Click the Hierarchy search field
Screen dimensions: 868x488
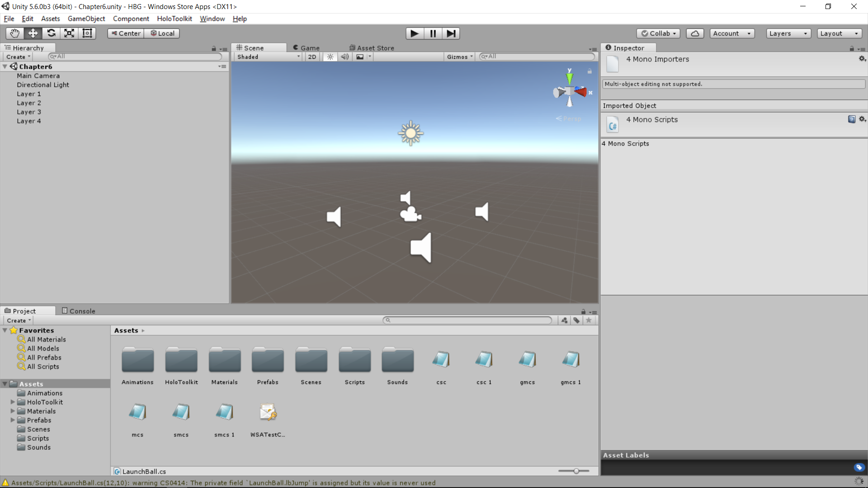[135, 56]
